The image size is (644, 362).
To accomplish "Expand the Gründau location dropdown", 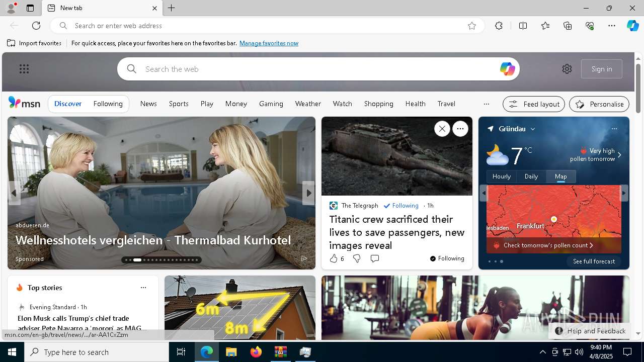I will tap(533, 129).
